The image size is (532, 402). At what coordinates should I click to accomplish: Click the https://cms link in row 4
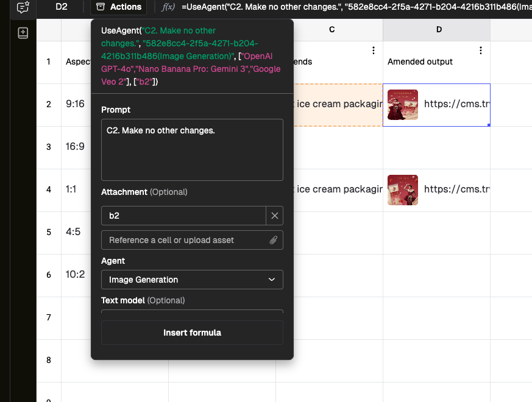coord(456,189)
